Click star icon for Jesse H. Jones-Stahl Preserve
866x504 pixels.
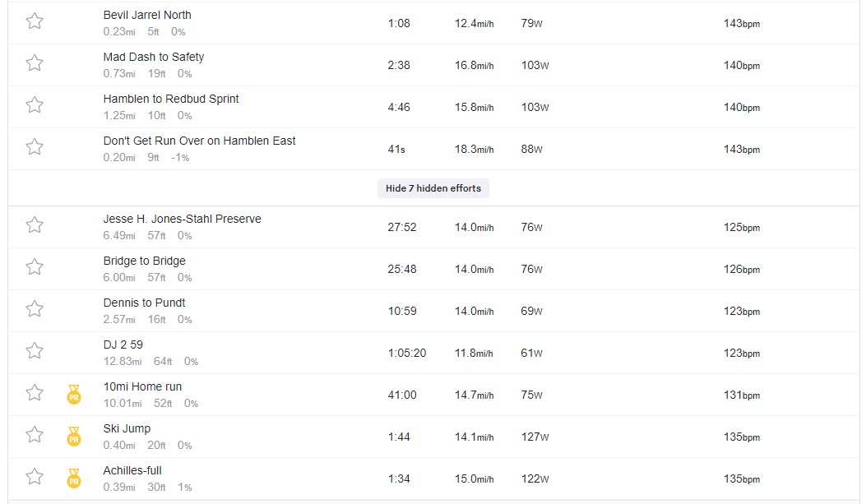coord(35,225)
